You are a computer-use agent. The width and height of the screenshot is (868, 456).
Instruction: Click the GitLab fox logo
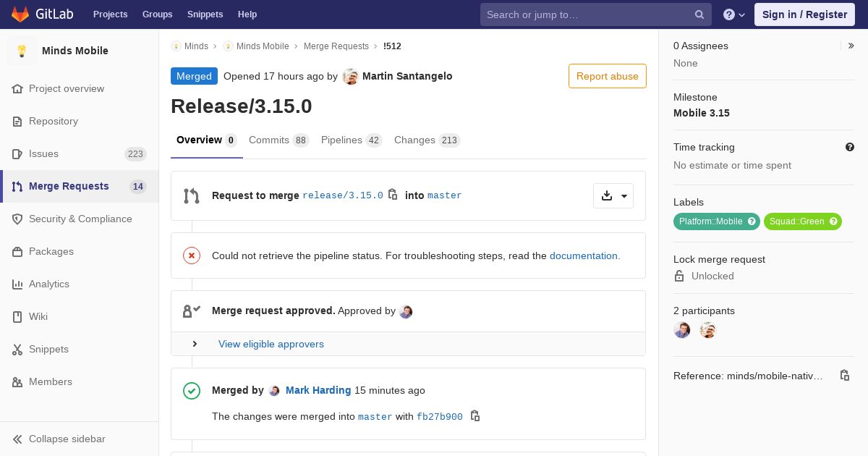(x=20, y=14)
